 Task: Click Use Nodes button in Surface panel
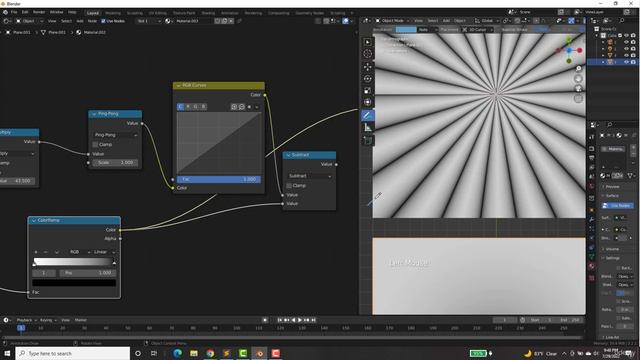(x=618, y=206)
